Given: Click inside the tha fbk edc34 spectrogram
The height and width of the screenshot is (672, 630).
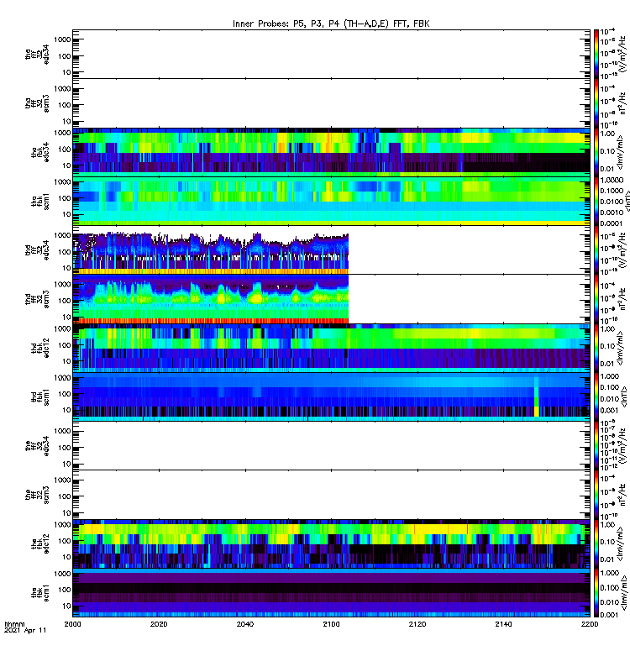Looking at the screenshot, I should 331,152.
